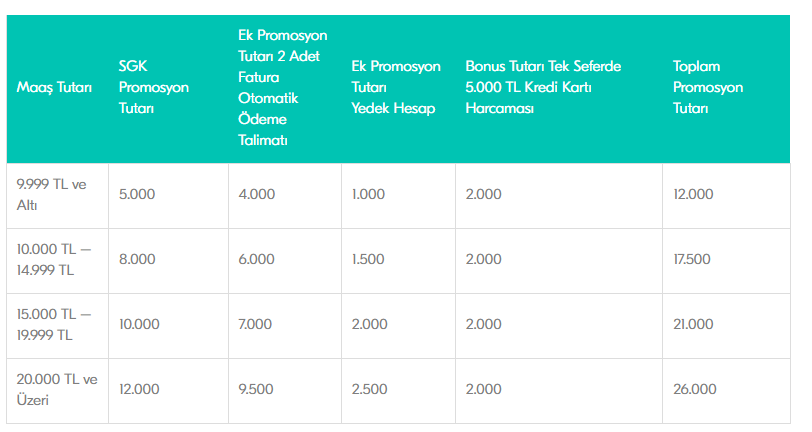812x432 pixels.
Task: Click the 10.000 TL — 14.999 TL cell
Action: [x=54, y=260]
